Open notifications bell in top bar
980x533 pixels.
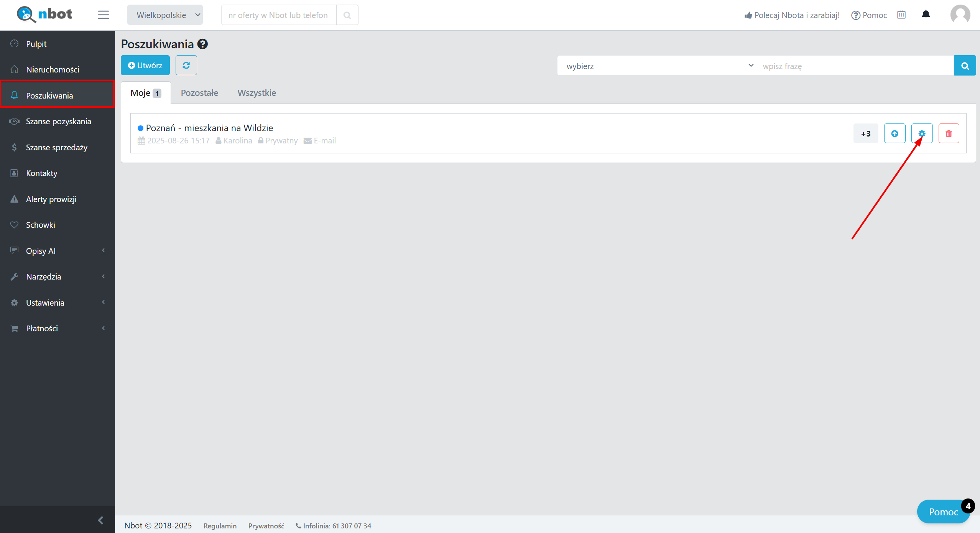click(x=926, y=15)
